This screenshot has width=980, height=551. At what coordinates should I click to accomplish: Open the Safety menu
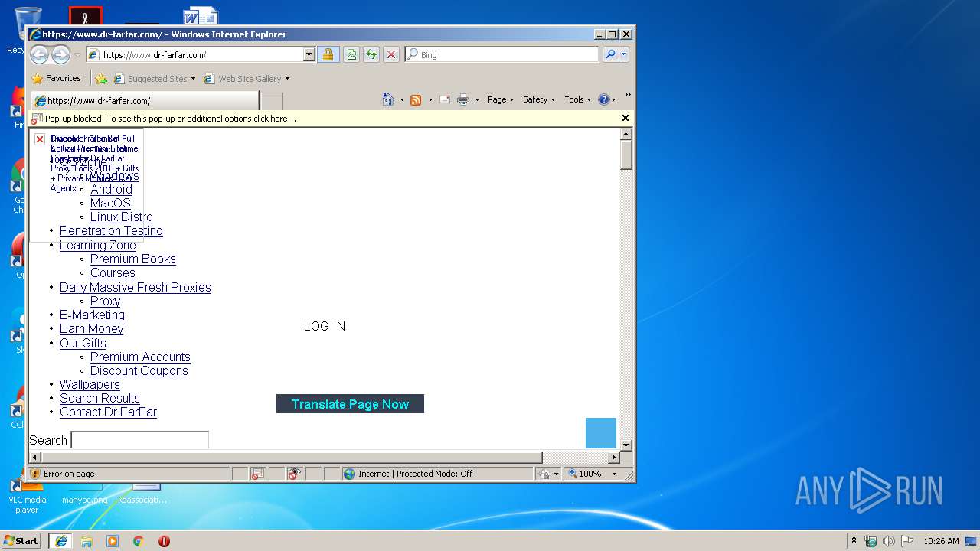(539, 99)
